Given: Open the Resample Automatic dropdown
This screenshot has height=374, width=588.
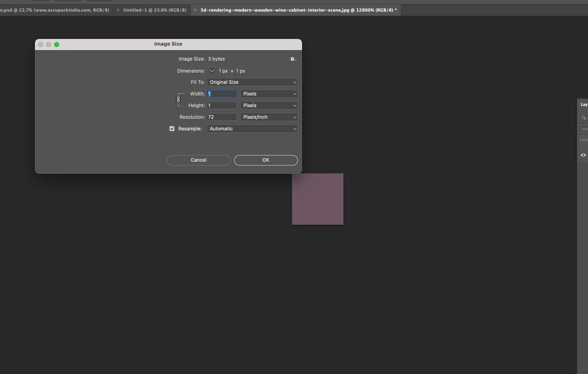Looking at the screenshot, I should click(x=252, y=129).
